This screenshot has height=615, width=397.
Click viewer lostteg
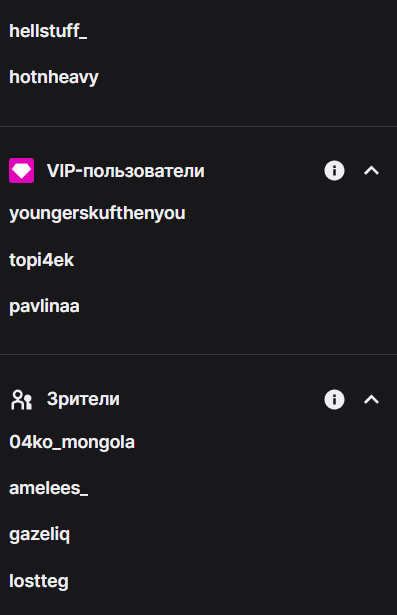pyautogui.click(x=39, y=581)
